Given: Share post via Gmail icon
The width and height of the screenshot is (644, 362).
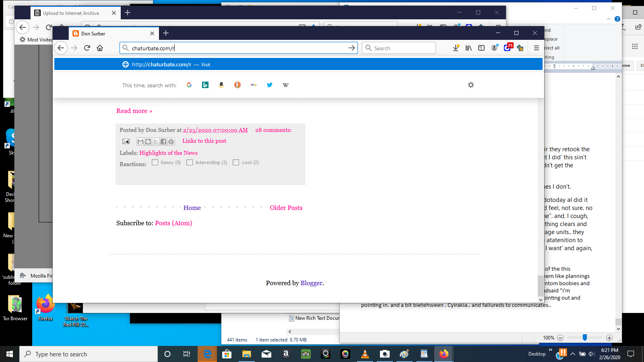Looking at the screenshot, I should click(x=140, y=141).
